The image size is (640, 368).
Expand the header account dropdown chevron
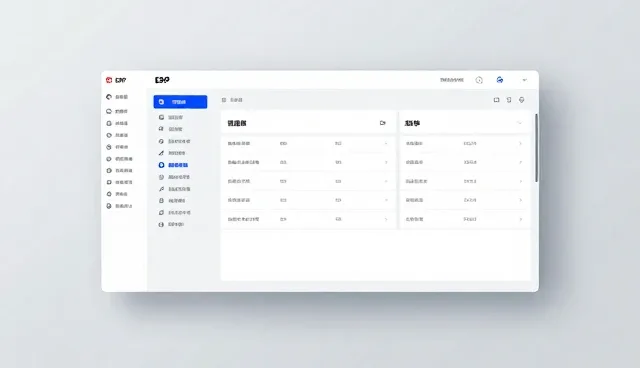[524, 80]
